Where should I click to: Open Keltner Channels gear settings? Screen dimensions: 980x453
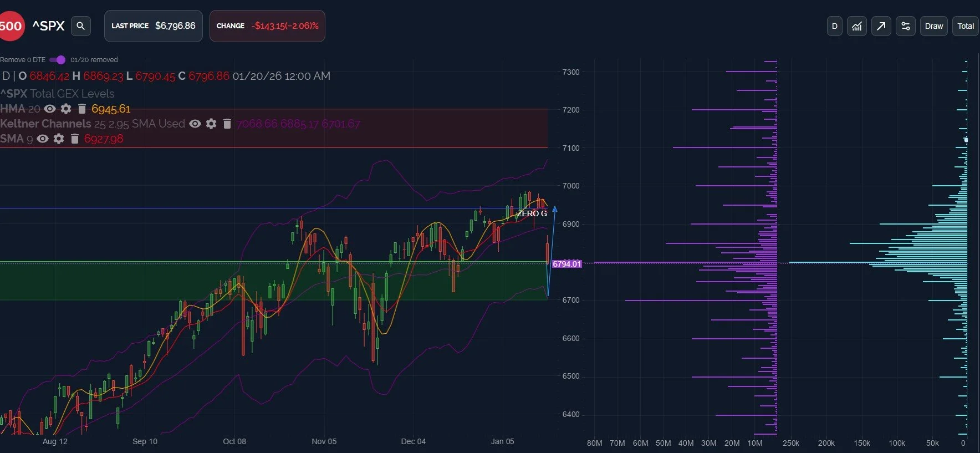click(211, 124)
